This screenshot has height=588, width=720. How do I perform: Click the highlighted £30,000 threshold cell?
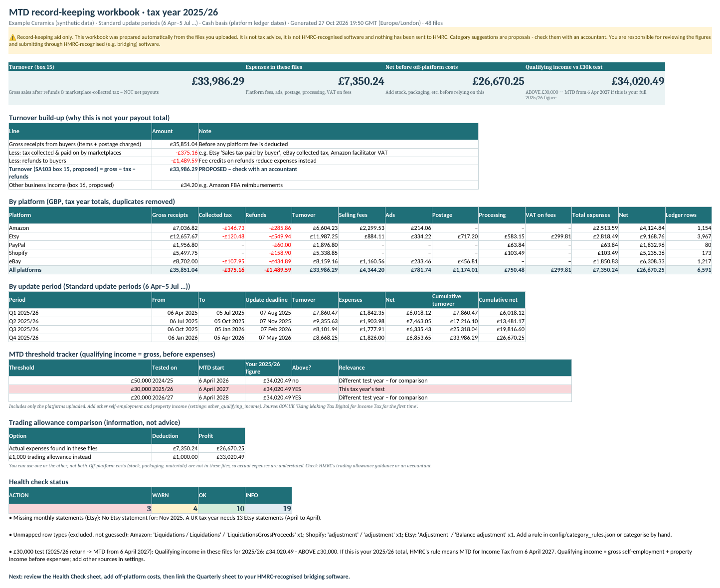coord(80,389)
